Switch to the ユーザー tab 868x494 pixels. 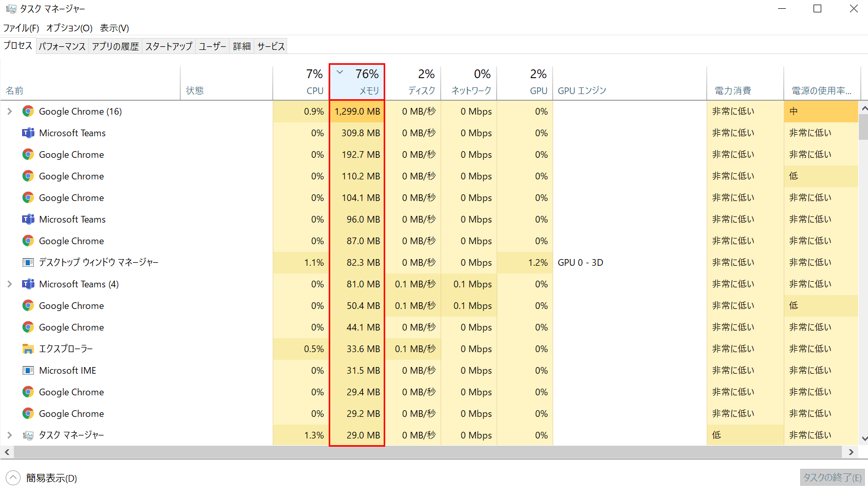click(x=212, y=46)
